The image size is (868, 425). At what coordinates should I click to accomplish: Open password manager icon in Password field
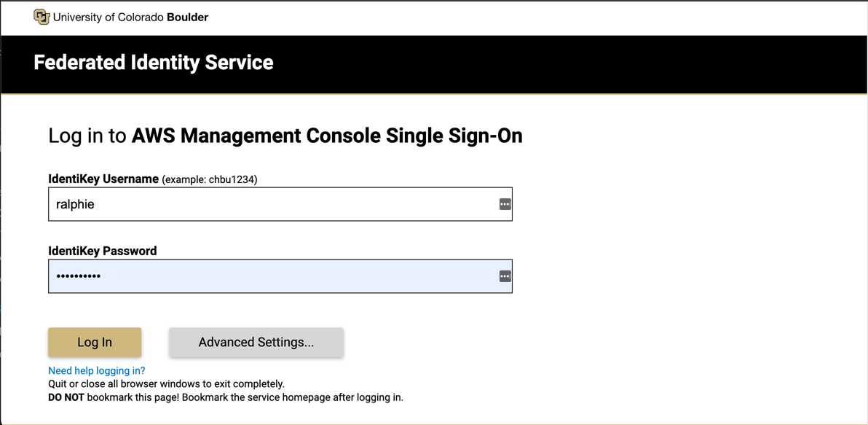505,276
